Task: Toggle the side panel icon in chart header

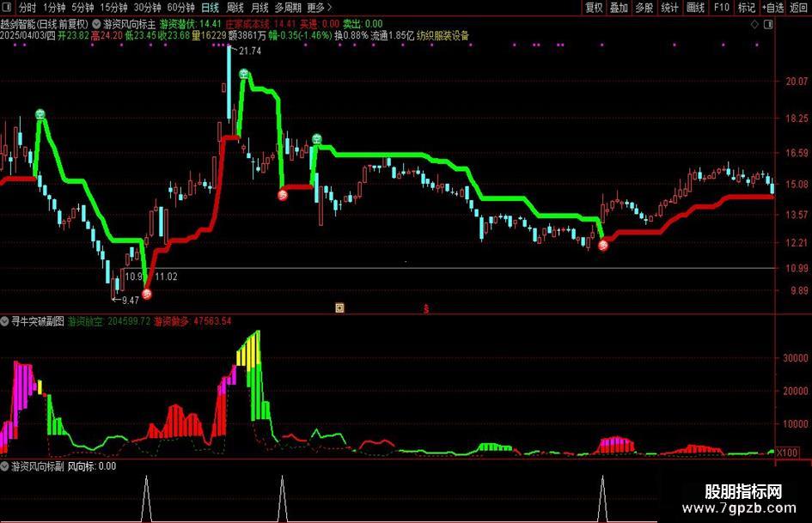Action: coord(768,24)
